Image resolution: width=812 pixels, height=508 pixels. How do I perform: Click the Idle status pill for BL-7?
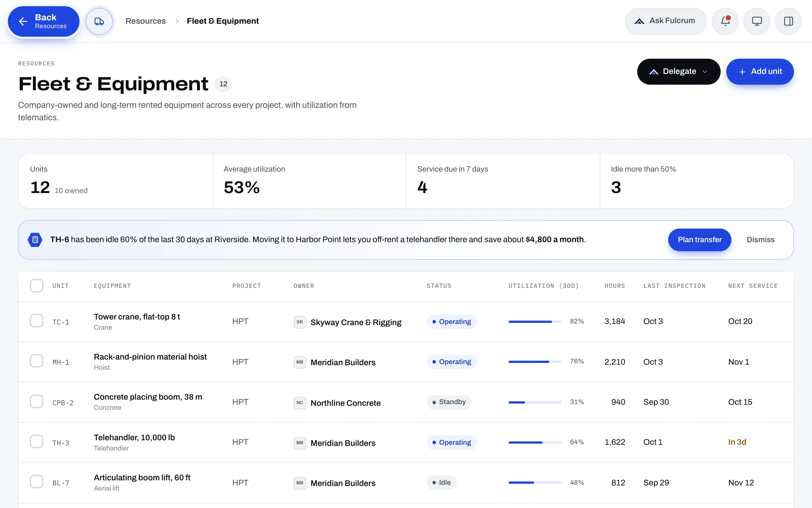click(x=442, y=483)
